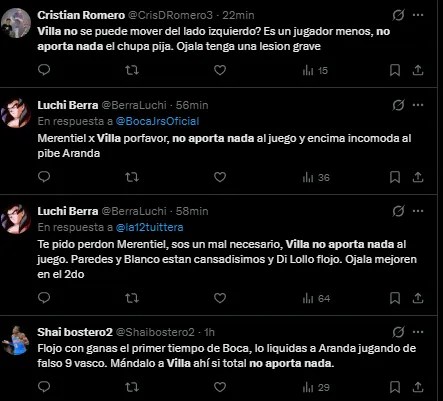Open Cristian Romero's profile name
The width and height of the screenshot is (443, 401).
(x=81, y=15)
